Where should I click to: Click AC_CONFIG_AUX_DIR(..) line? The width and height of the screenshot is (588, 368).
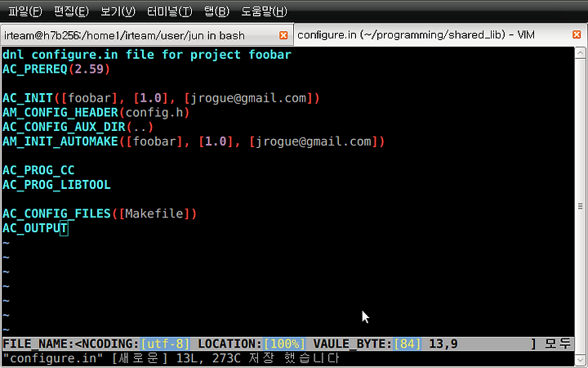tap(78, 127)
